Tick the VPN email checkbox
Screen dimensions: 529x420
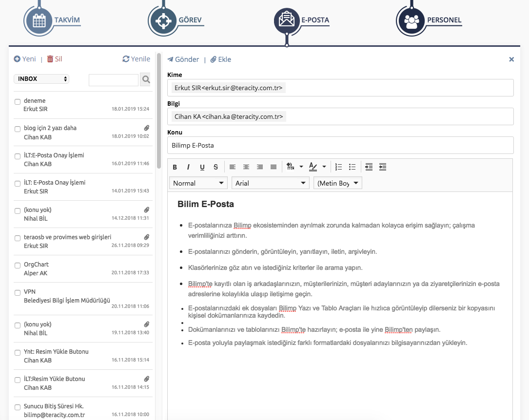coord(18,293)
